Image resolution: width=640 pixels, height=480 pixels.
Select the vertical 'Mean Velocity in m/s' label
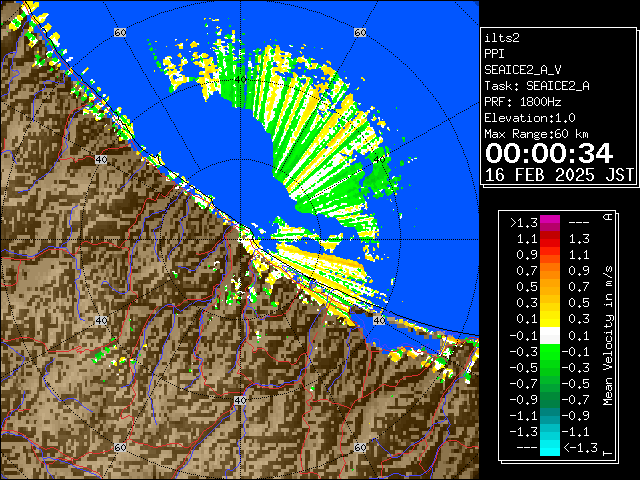[608, 336]
